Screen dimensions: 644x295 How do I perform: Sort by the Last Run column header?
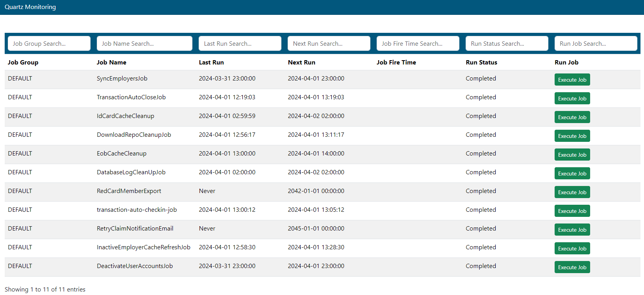pos(211,63)
